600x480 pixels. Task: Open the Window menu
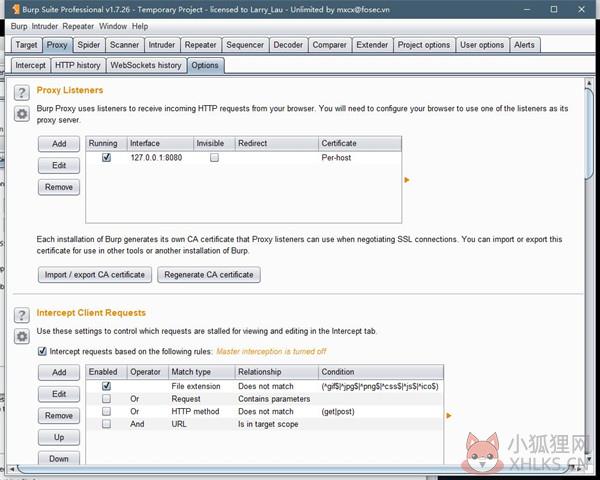(x=113, y=26)
